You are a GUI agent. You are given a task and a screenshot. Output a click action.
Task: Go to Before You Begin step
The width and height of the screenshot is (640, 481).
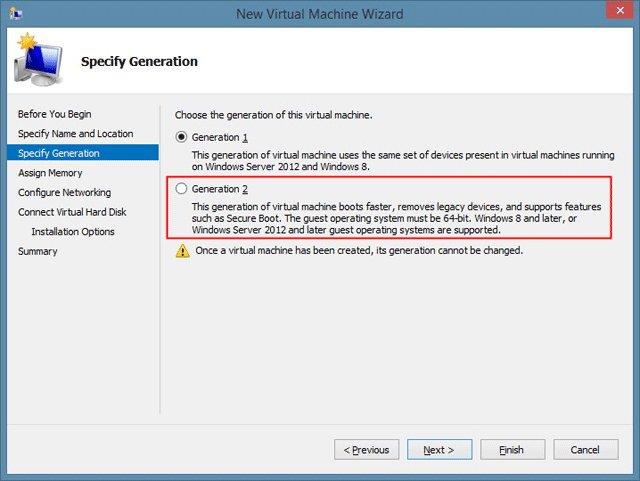tap(54, 114)
